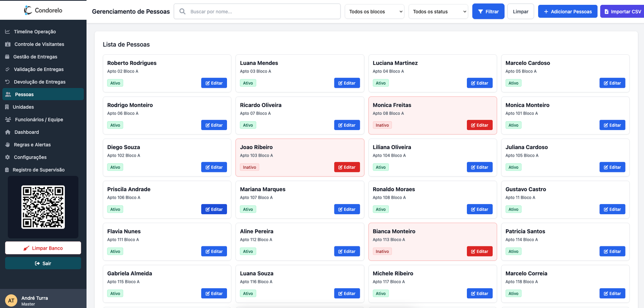Screen dimensions: 644x308
Task: Open the Unidades menu item
Action: (x=23, y=107)
